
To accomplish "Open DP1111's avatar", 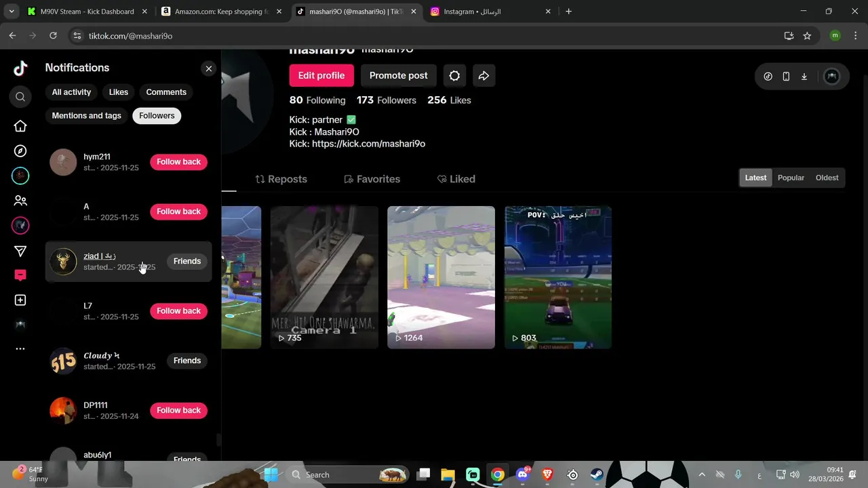I will pos(63,410).
